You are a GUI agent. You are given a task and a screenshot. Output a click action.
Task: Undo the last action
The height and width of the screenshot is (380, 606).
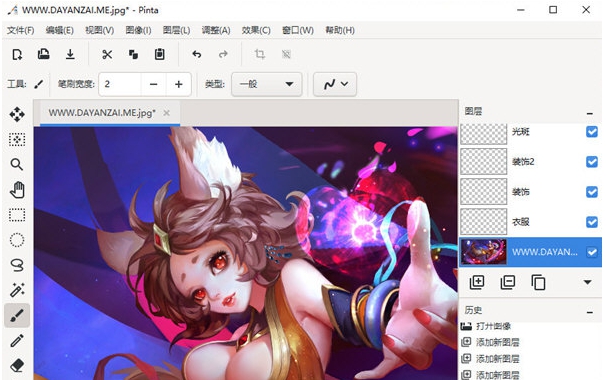197,54
